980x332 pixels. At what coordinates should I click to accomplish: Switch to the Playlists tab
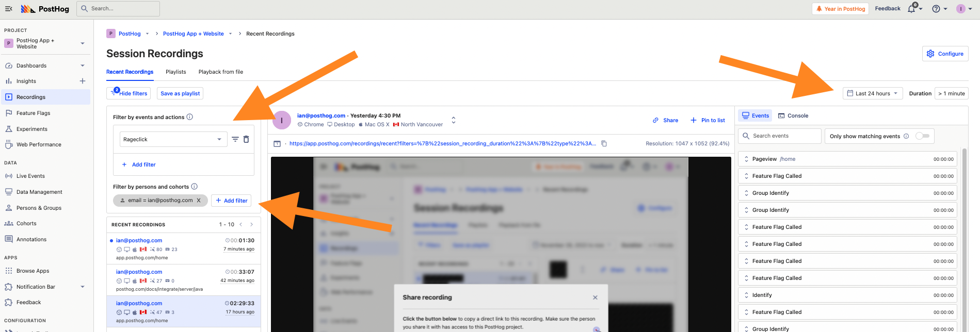click(x=175, y=72)
